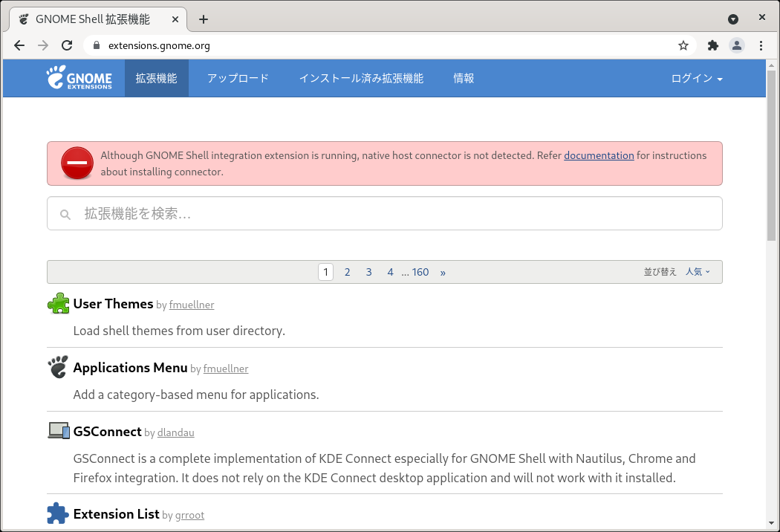Close the browser window with X

pyautogui.click(x=761, y=17)
